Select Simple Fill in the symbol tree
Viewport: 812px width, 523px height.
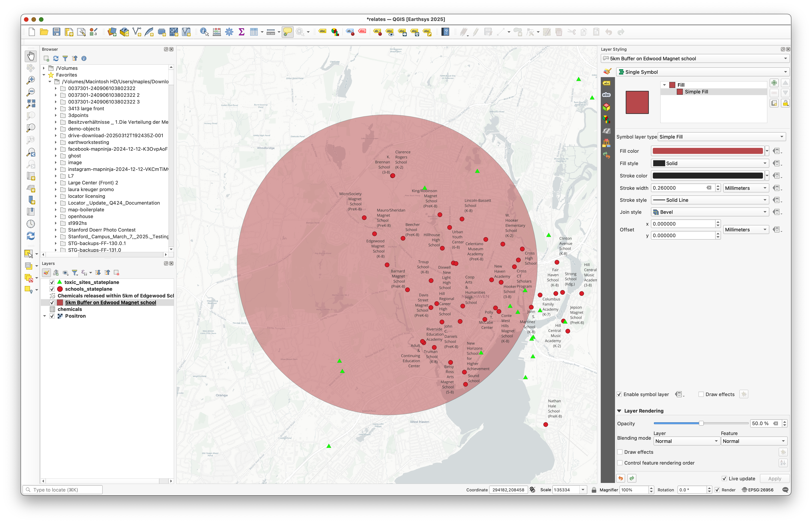pos(696,92)
